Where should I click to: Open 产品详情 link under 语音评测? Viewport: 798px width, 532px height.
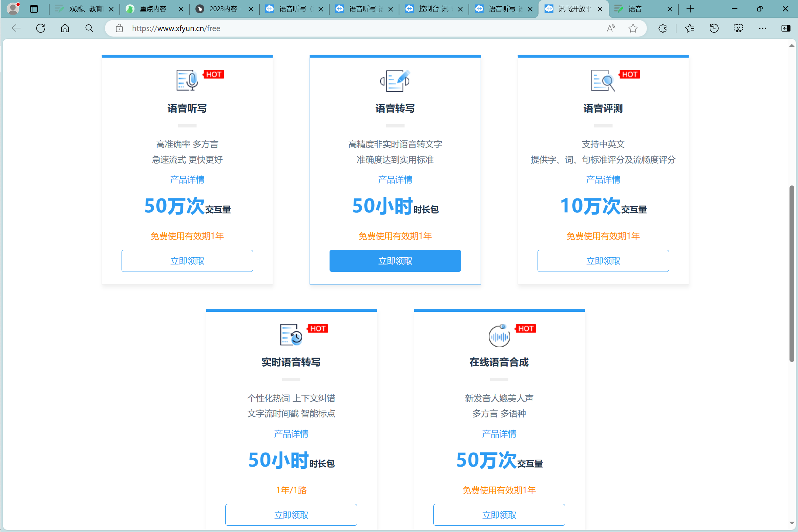click(x=603, y=180)
